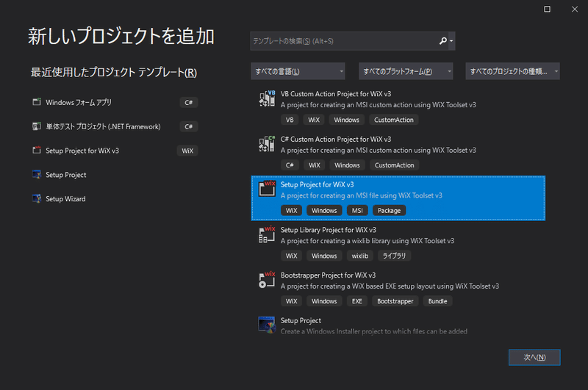Select C# Custom Action Project for WiX v3 title
Image resolution: width=588 pixels, height=390 pixels.
click(x=336, y=140)
